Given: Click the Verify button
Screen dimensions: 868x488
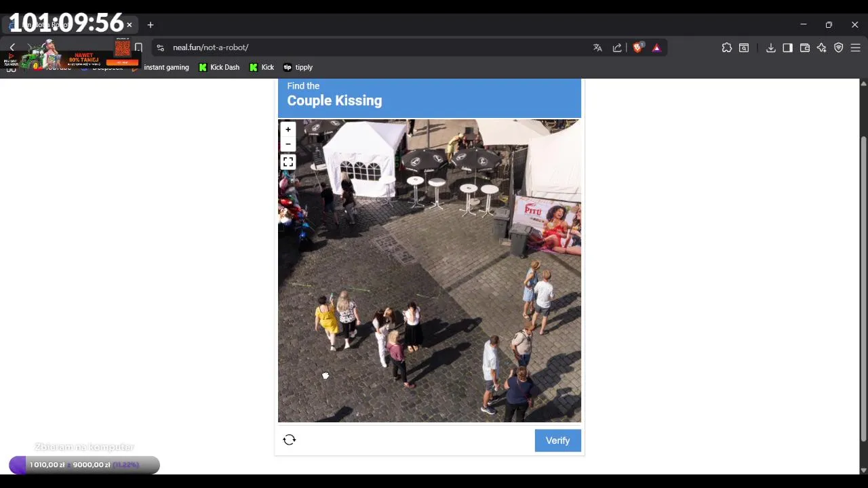Looking at the screenshot, I should pyautogui.click(x=557, y=441).
